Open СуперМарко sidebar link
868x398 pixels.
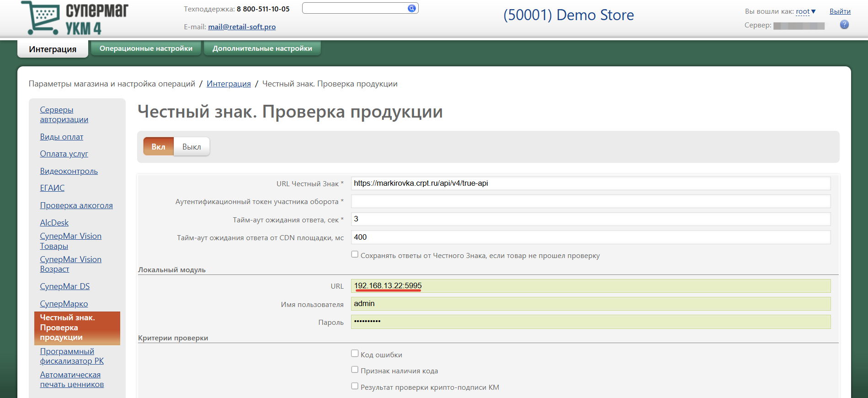point(64,304)
